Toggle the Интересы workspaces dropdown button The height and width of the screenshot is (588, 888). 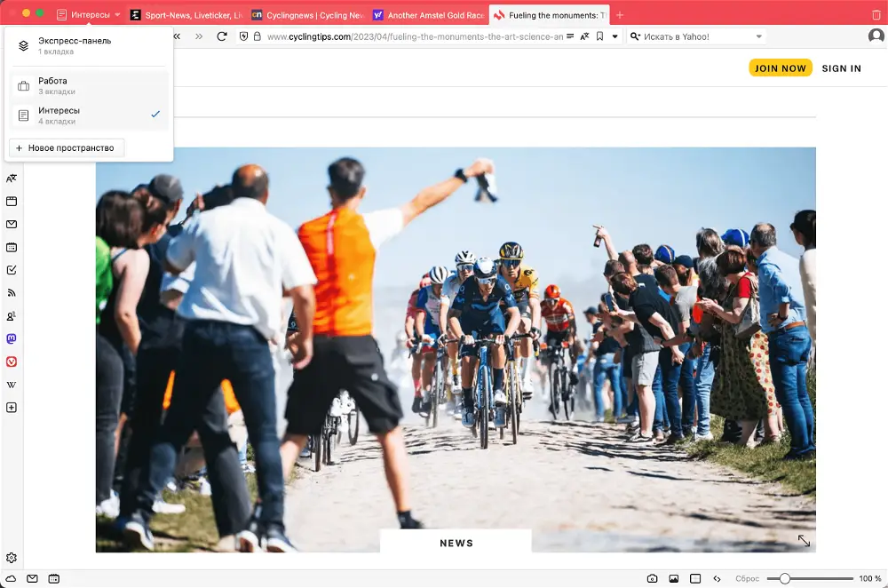[89, 15]
